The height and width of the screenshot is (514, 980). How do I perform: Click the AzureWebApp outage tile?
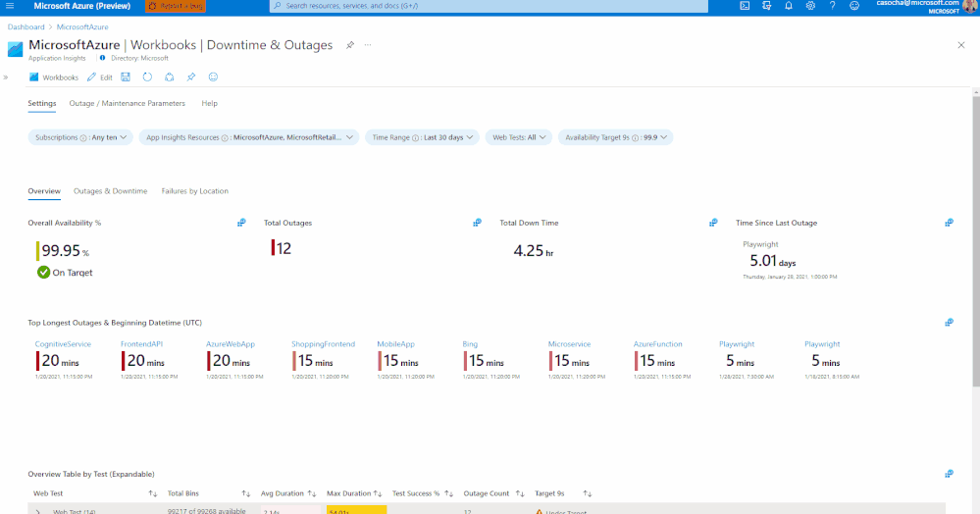234,361
